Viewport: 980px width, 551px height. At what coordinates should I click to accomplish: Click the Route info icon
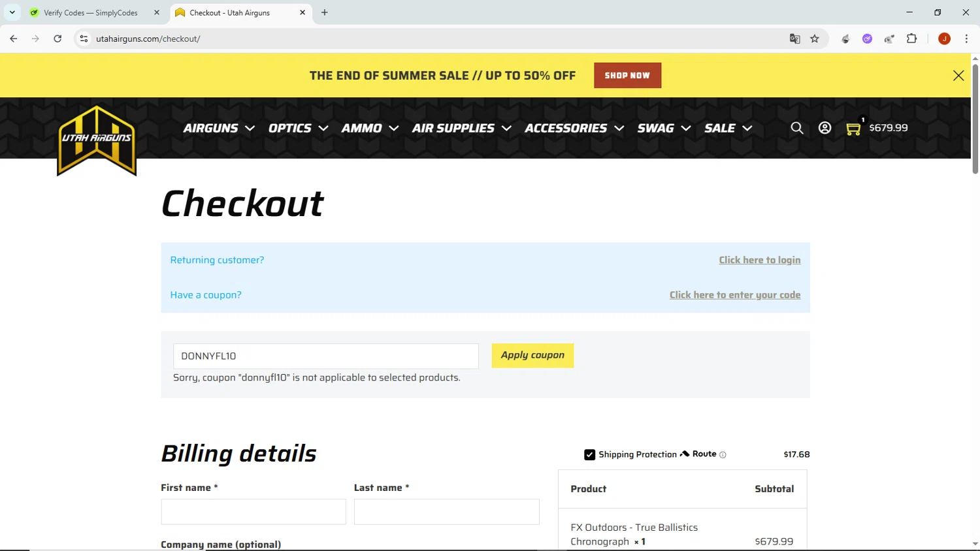[723, 455]
